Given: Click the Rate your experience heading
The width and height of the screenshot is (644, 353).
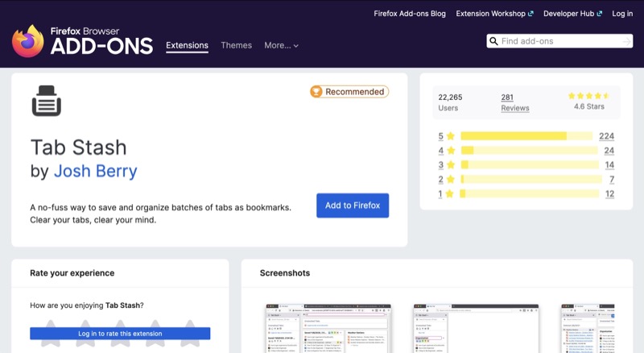Looking at the screenshot, I should point(72,273).
